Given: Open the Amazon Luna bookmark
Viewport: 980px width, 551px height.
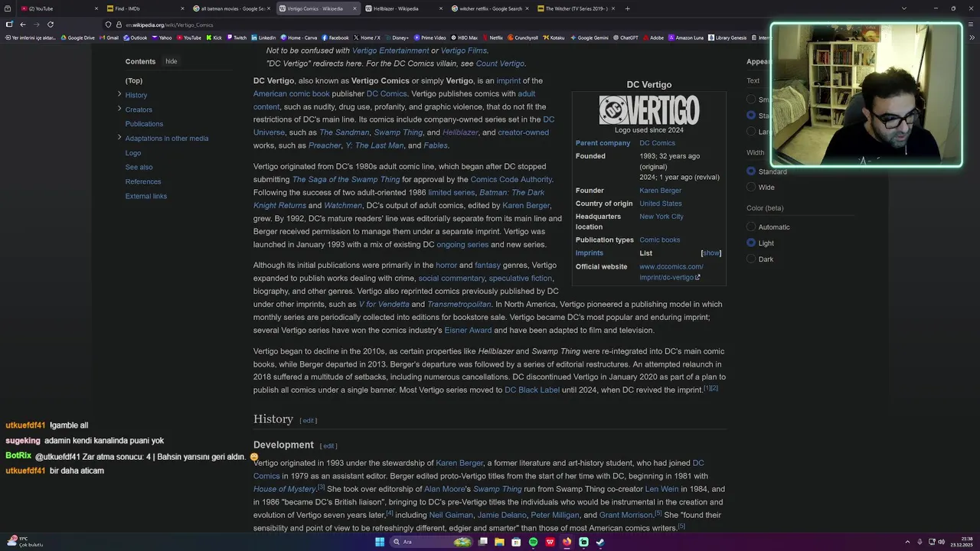Looking at the screenshot, I should click(x=685, y=37).
